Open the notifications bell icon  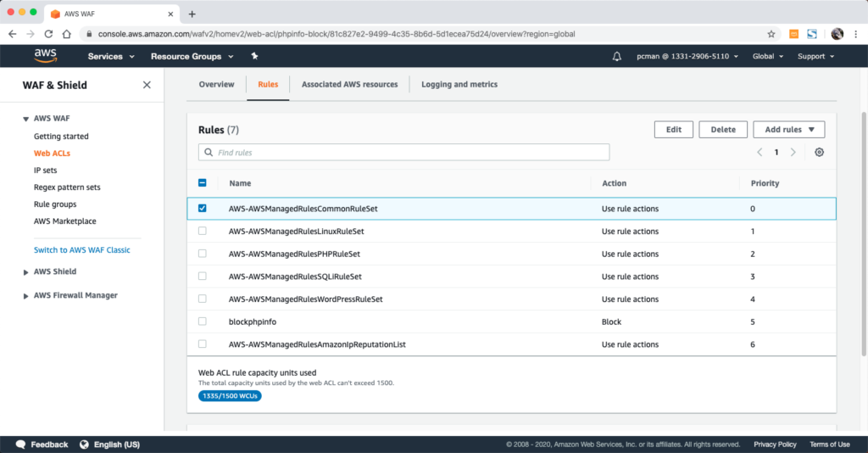pos(616,57)
